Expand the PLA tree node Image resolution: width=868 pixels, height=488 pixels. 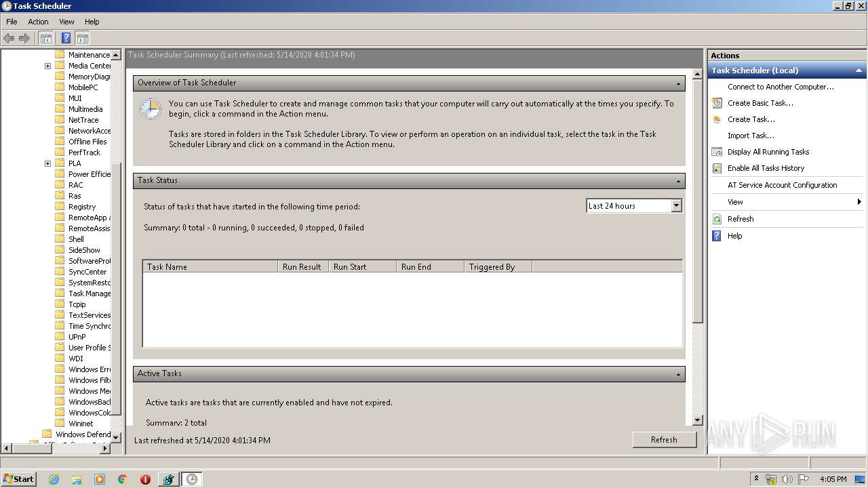(47, 163)
